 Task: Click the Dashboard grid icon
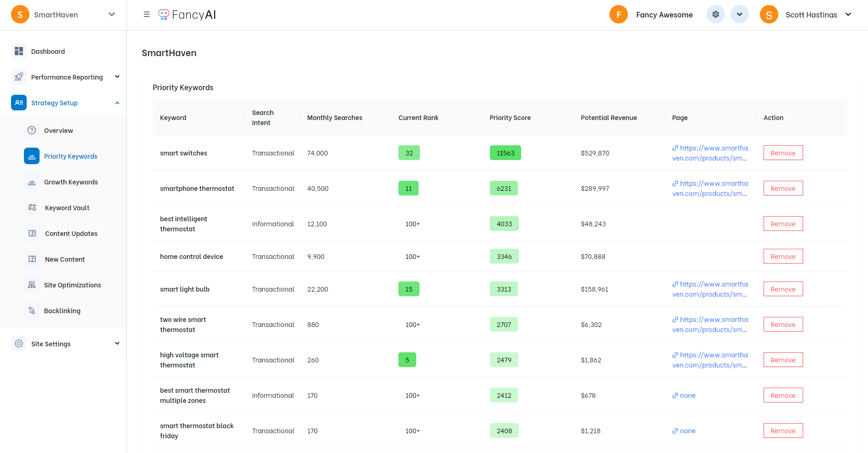[19, 51]
